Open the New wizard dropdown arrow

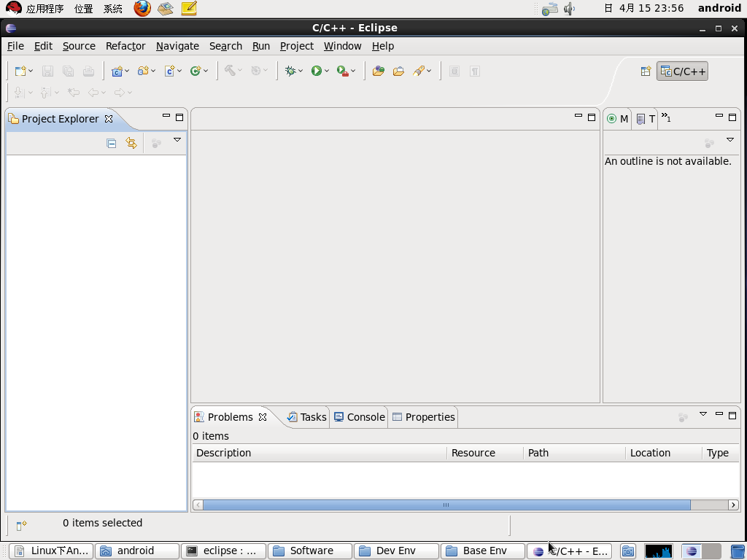(x=31, y=71)
